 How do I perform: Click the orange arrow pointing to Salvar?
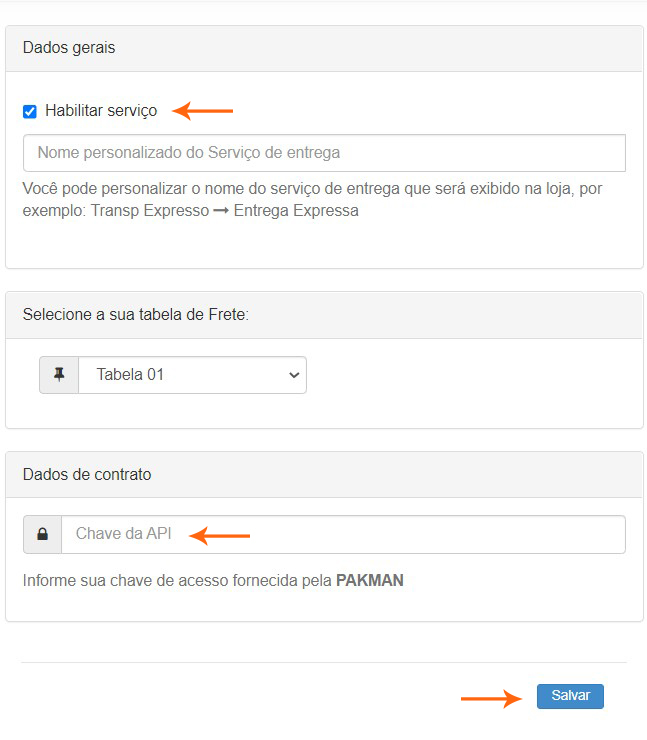click(x=491, y=698)
